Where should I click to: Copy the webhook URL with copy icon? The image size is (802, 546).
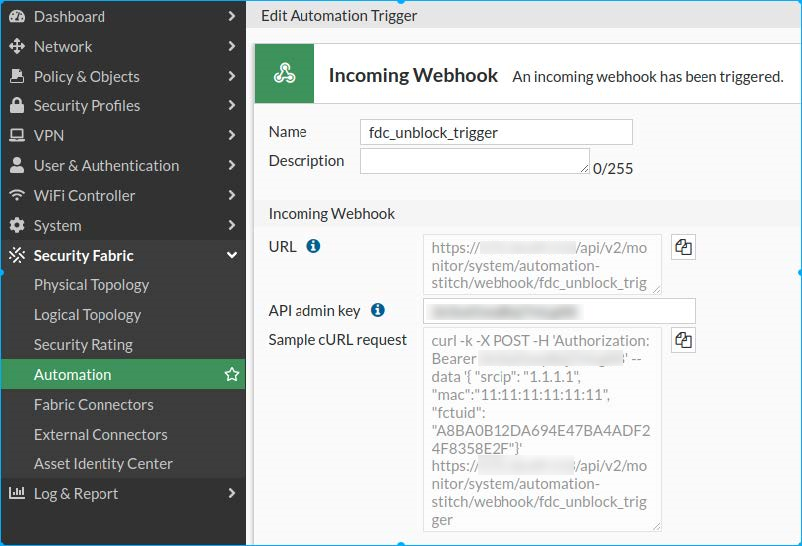coord(684,247)
